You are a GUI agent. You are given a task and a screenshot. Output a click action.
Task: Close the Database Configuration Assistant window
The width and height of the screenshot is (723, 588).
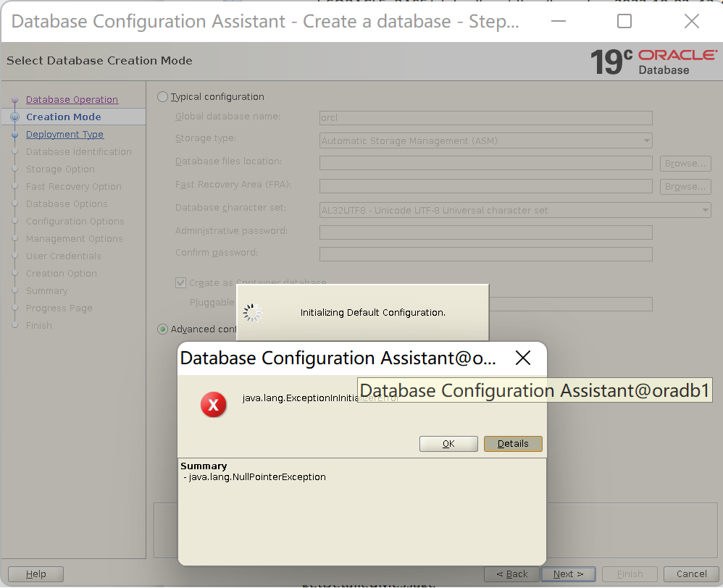pyautogui.click(x=692, y=21)
